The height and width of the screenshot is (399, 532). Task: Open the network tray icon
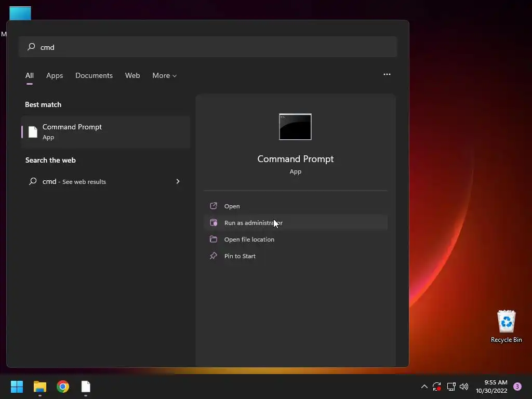click(451, 387)
